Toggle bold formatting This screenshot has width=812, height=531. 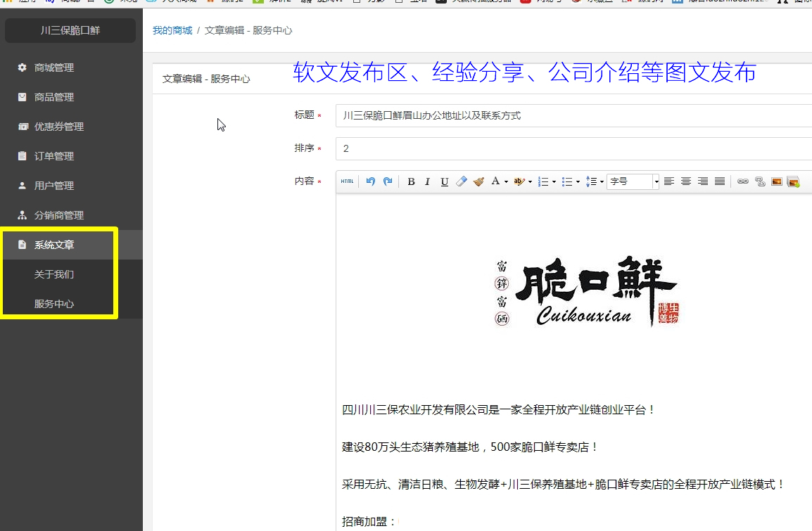pos(411,181)
